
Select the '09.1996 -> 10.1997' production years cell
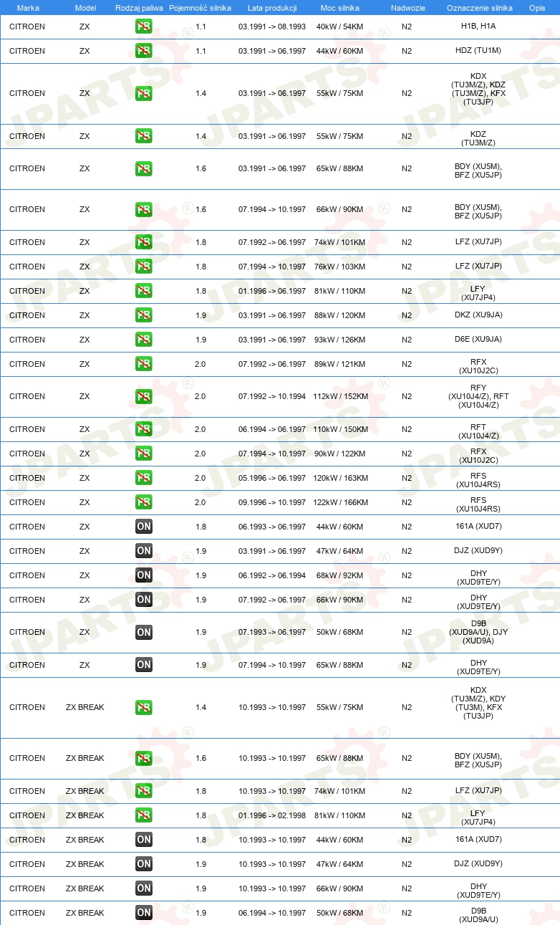pyautogui.click(x=272, y=502)
